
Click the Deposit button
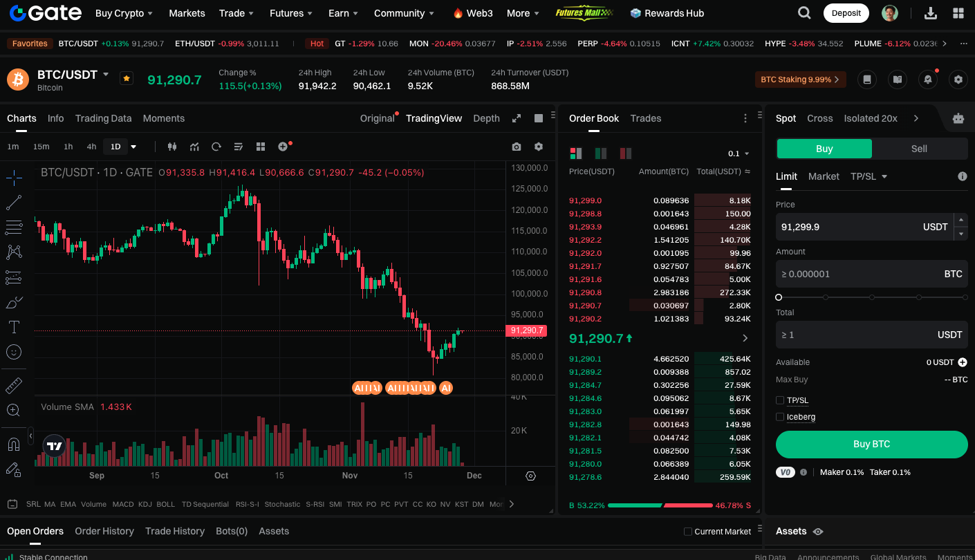(846, 13)
